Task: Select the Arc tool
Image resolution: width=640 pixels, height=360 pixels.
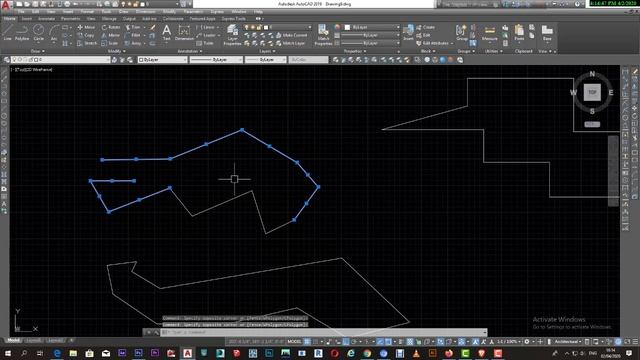Action: click(x=53, y=32)
